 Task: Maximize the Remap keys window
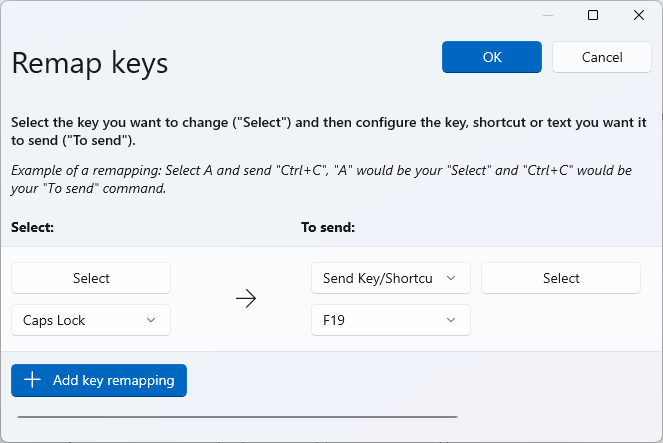[x=593, y=15]
